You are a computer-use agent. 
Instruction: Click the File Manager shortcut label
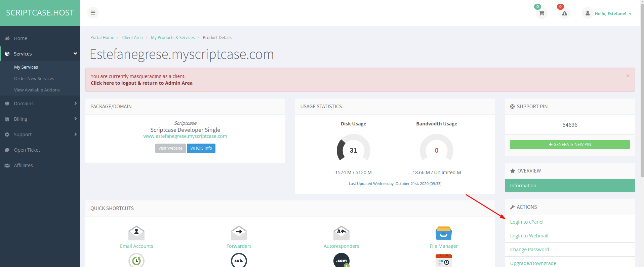click(x=444, y=246)
